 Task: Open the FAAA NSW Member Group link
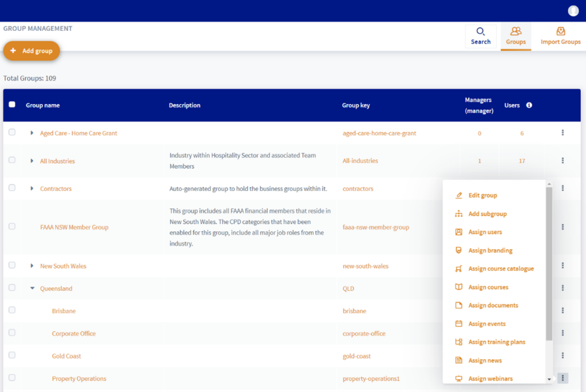pyautogui.click(x=74, y=227)
